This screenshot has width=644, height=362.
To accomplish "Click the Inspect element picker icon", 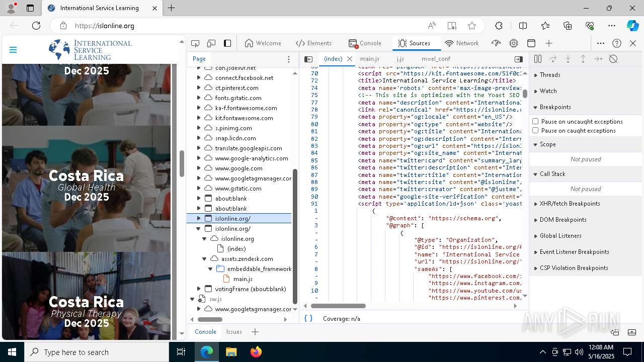I will pos(195,43).
